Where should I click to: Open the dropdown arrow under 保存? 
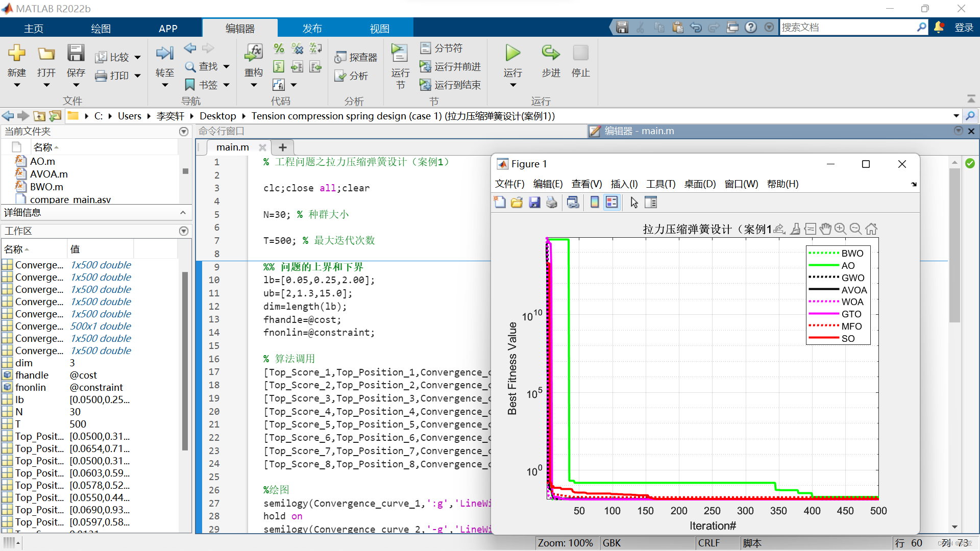pos(76,85)
